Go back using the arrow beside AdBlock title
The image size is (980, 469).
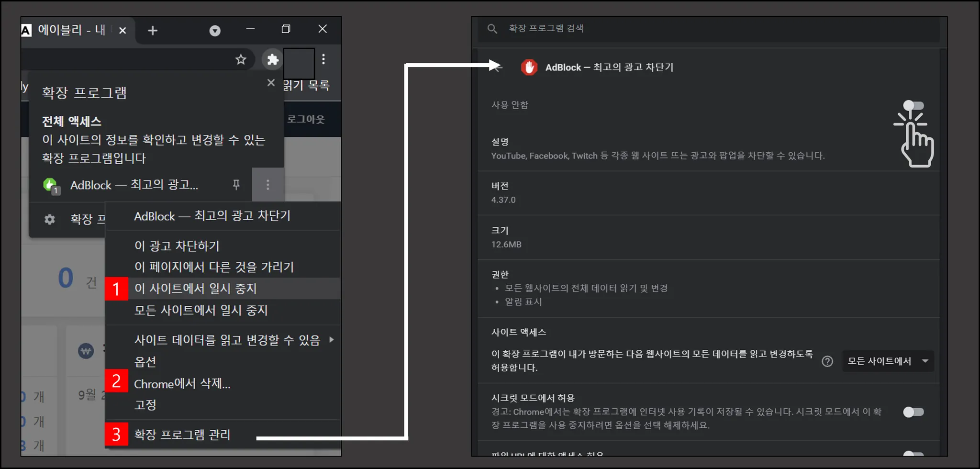coord(497,67)
